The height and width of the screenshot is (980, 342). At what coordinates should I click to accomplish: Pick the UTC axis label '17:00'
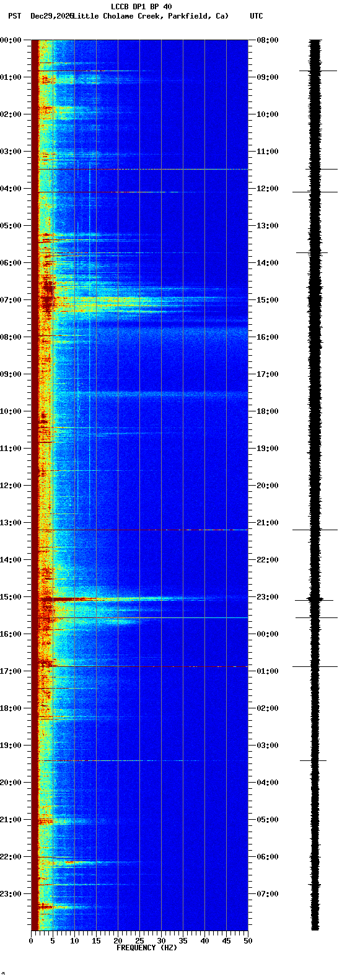(x=268, y=374)
